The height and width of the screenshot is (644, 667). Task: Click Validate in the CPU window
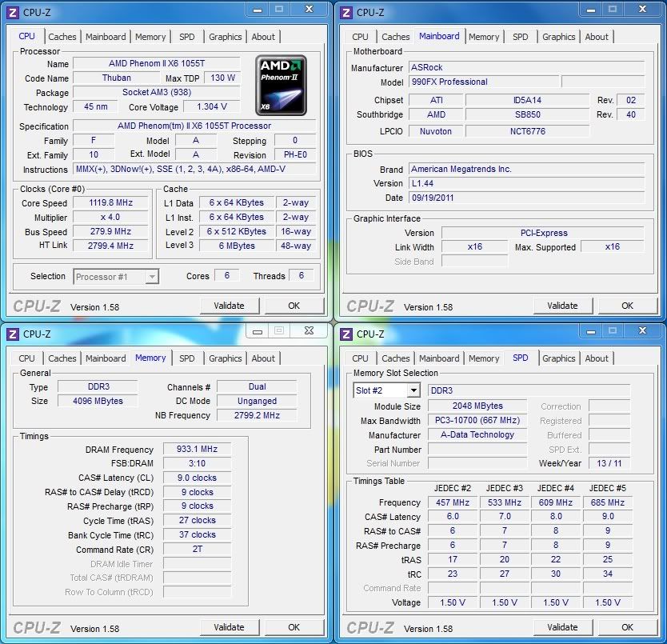tap(229, 306)
